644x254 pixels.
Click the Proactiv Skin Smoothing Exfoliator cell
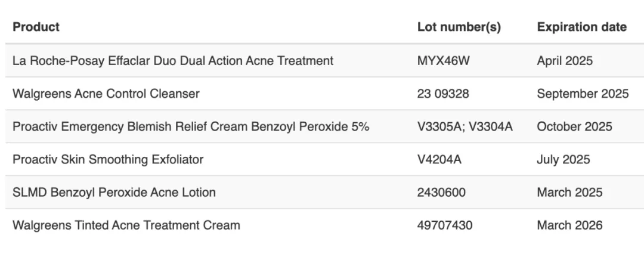pyautogui.click(x=108, y=159)
